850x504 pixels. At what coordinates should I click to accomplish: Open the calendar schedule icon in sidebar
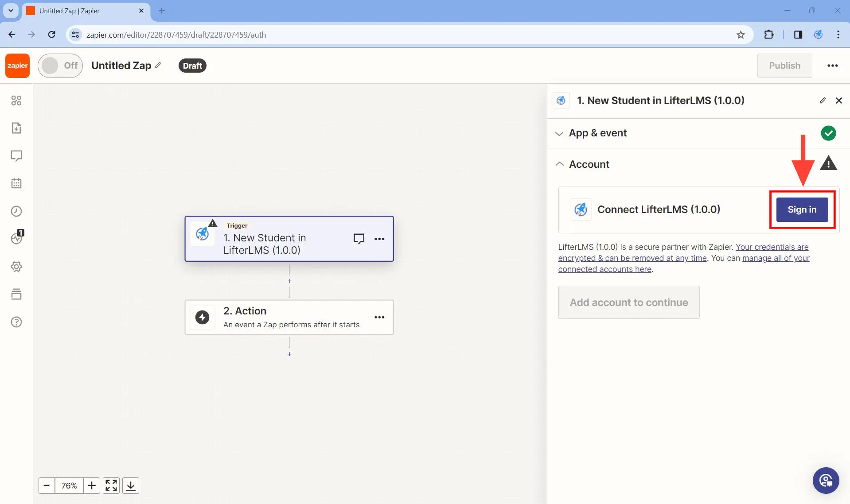point(16,183)
